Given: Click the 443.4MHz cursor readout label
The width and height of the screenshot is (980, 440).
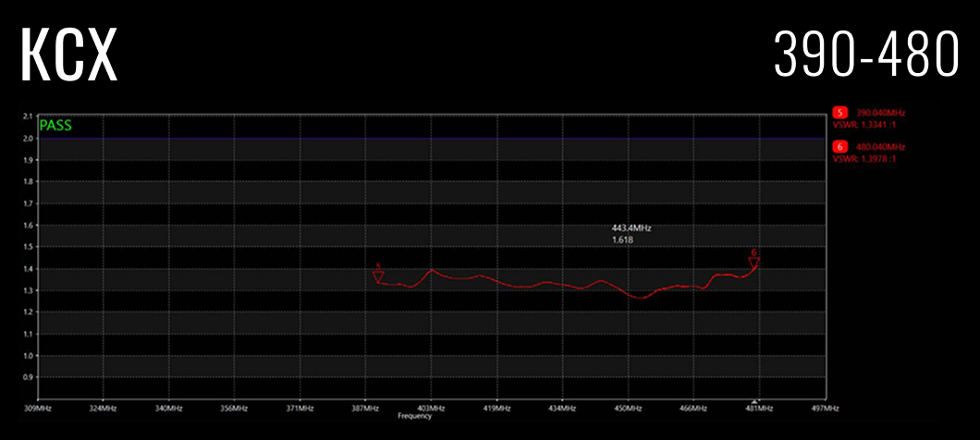Looking at the screenshot, I should pos(631,228).
